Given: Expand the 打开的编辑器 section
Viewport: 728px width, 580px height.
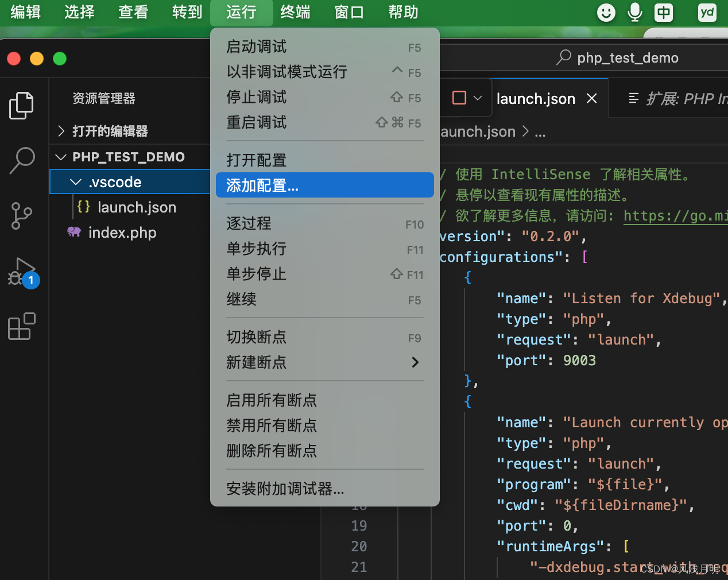Looking at the screenshot, I should pyautogui.click(x=60, y=131).
